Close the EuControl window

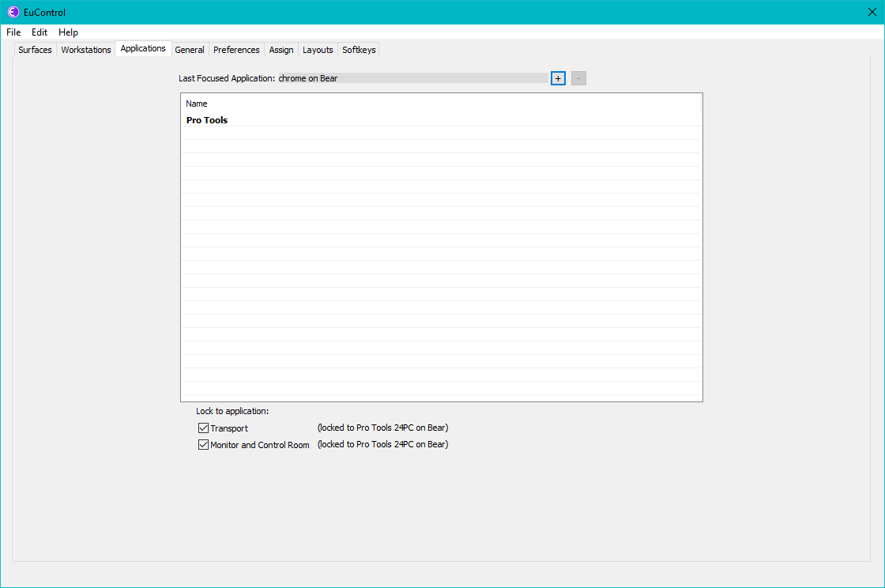pyautogui.click(x=872, y=12)
